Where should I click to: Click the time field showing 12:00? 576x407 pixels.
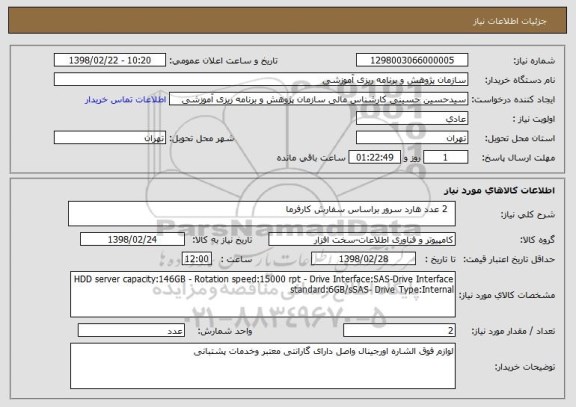[x=197, y=259]
